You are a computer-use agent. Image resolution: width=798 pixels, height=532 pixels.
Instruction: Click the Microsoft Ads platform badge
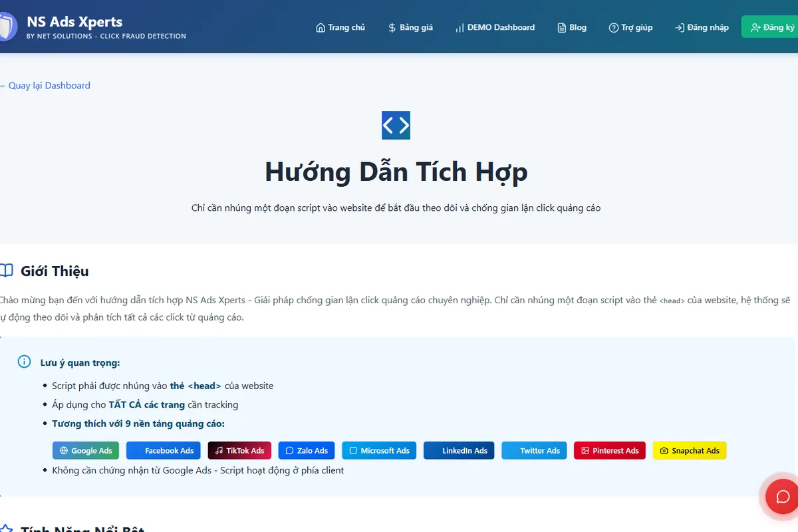[380, 450]
